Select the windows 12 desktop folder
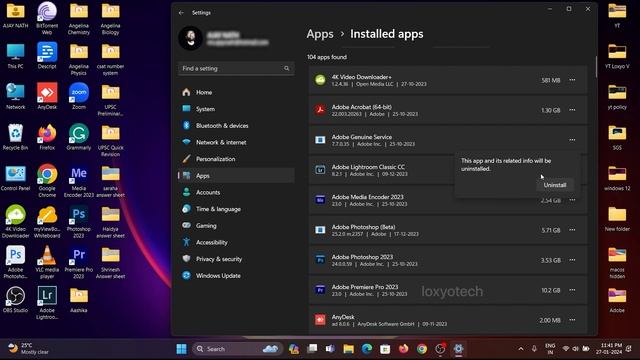The width and height of the screenshot is (640, 360). click(x=617, y=178)
